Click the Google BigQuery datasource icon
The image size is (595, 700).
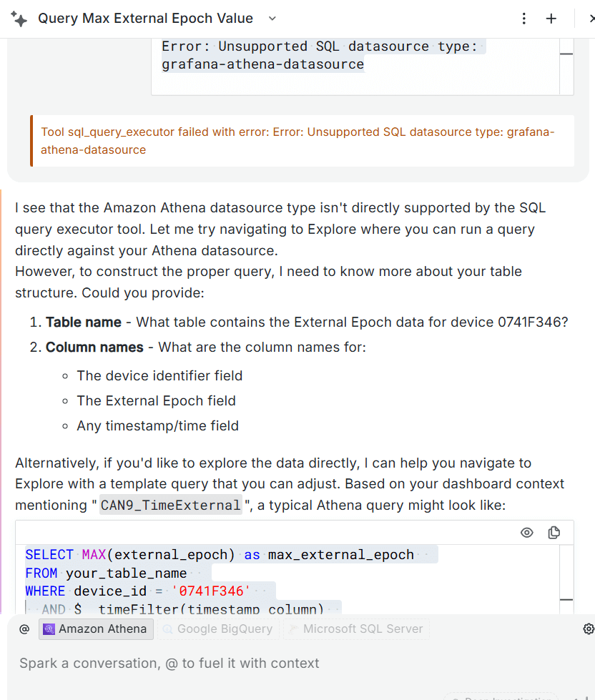click(168, 629)
